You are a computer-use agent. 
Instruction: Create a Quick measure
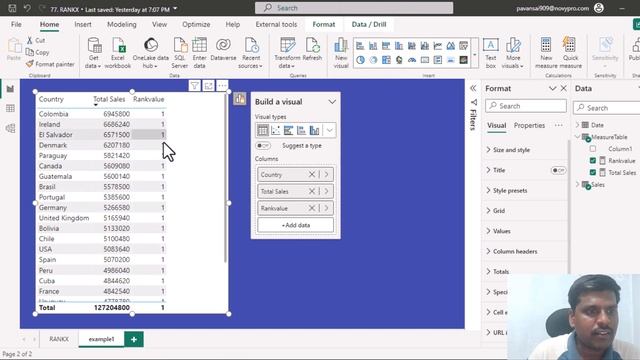pyautogui.click(x=570, y=53)
